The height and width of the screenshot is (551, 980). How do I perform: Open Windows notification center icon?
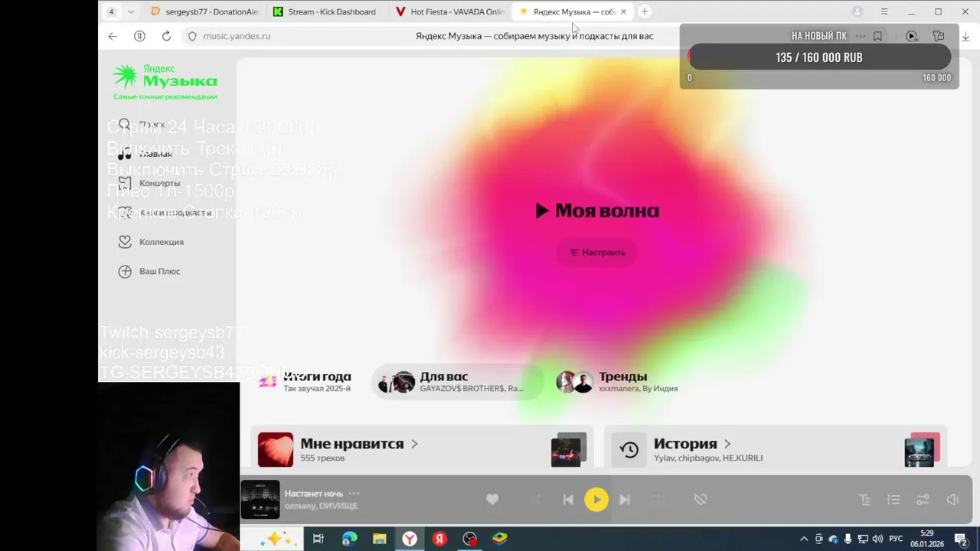[x=960, y=539]
